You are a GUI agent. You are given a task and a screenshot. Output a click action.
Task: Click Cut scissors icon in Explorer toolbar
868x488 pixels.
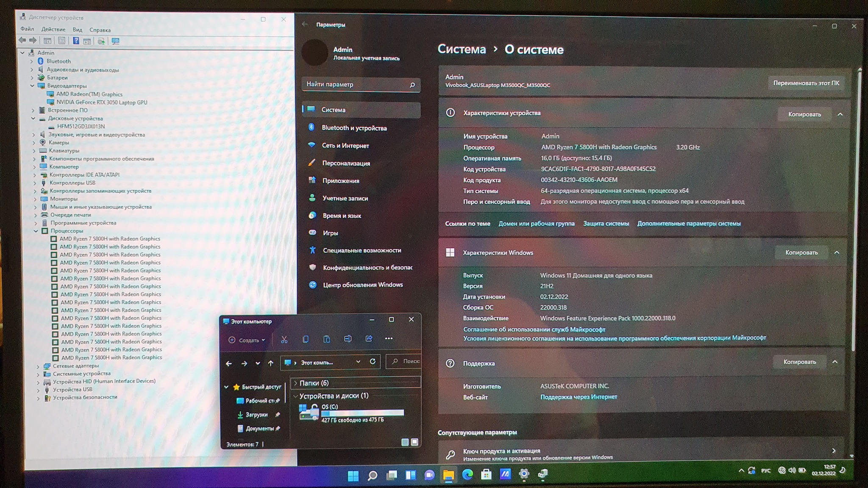(x=284, y=339)
